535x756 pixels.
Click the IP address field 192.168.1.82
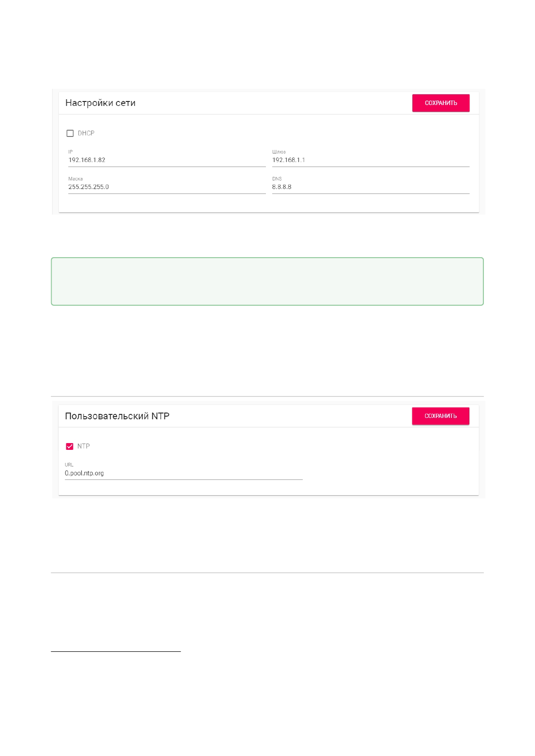pos(166,160)
